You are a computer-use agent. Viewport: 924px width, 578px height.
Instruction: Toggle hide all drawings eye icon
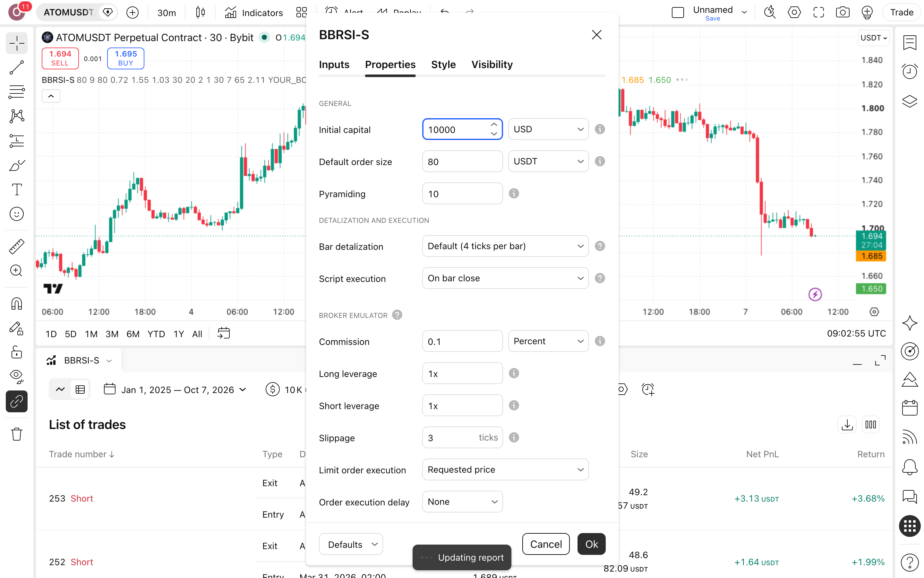16,377
